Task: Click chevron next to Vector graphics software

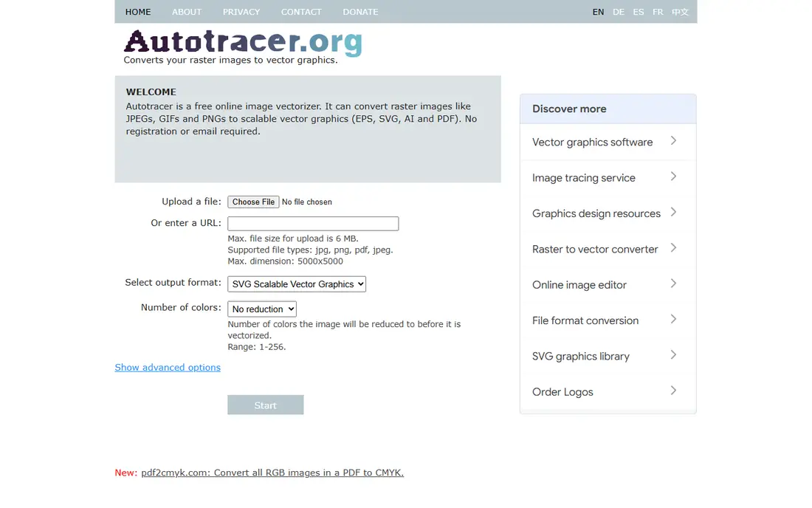Action: coord(674,141)
